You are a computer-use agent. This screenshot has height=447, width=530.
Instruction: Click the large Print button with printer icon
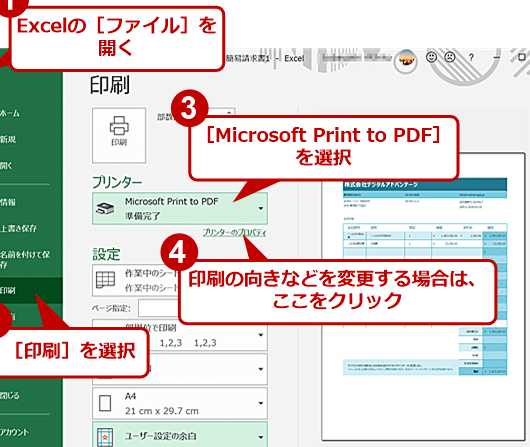point(119,135)
